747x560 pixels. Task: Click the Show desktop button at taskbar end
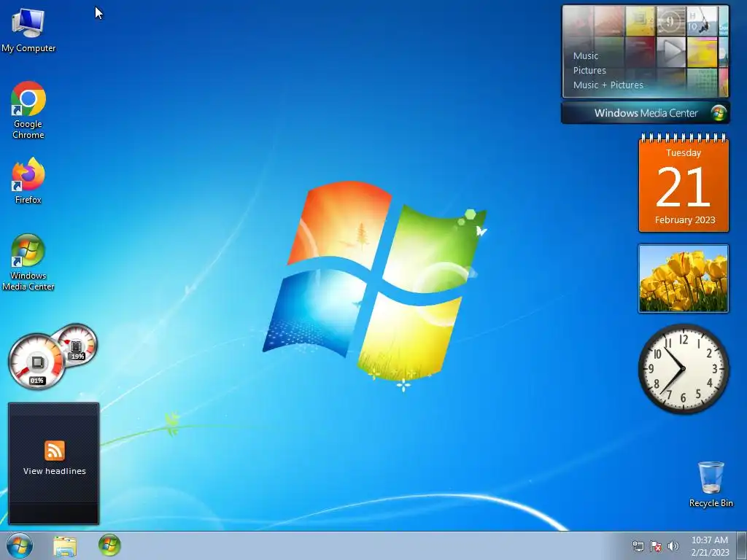pyautogui.click(x=742, y=545)
